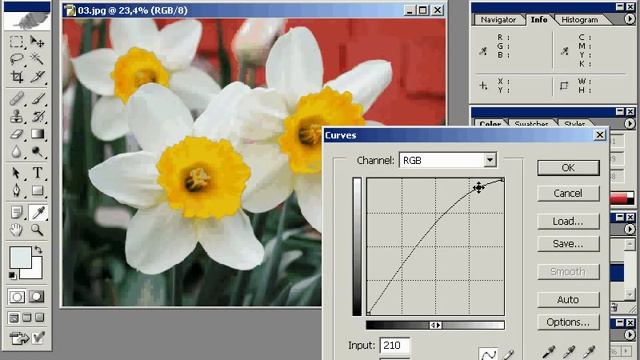Screen dimensions: 640x360
Task: Select the Brush tool
Action: pyautogui.click(x=37, y=99)
